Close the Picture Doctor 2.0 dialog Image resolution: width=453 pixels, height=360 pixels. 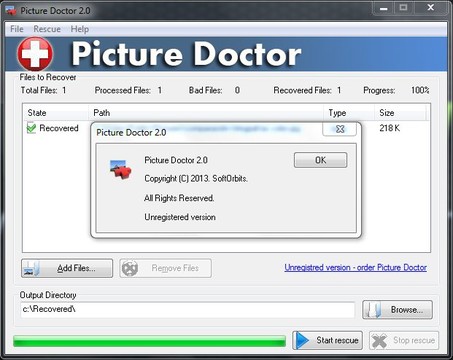(x=339, y=129)
